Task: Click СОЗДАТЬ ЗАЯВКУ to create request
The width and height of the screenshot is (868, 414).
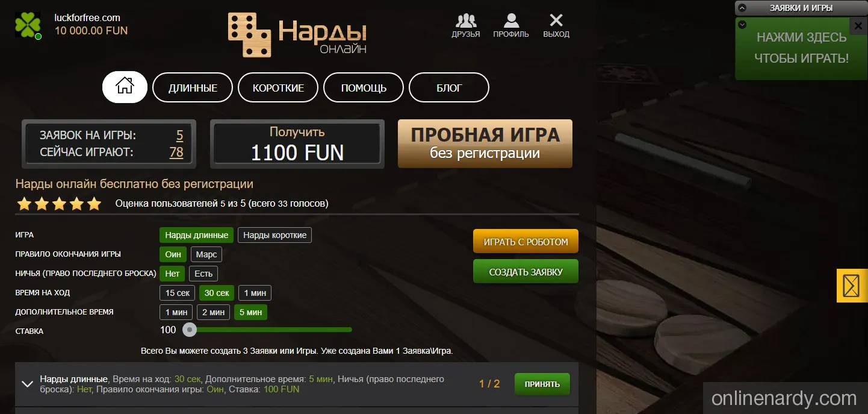Action: (525, 271)
